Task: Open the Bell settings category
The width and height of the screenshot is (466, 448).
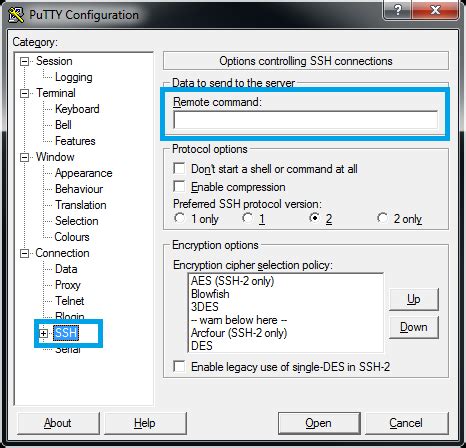Action: tap(63, 125)
